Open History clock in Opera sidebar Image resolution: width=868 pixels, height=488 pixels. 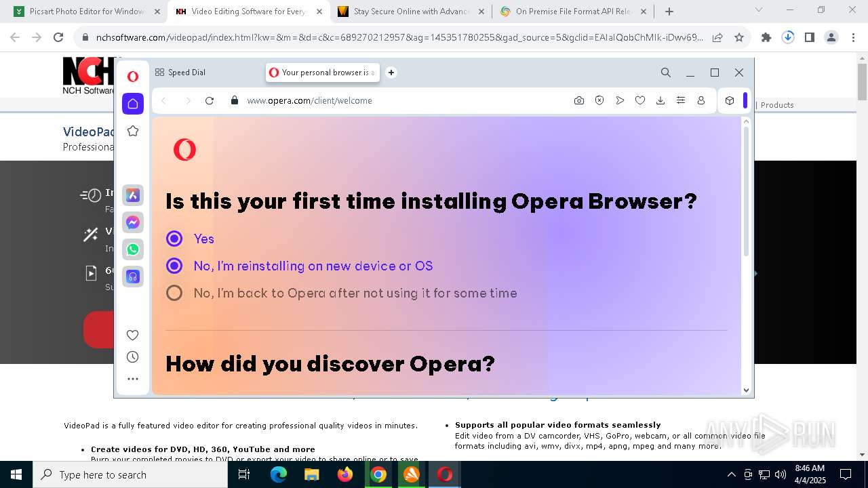[133, 357]
